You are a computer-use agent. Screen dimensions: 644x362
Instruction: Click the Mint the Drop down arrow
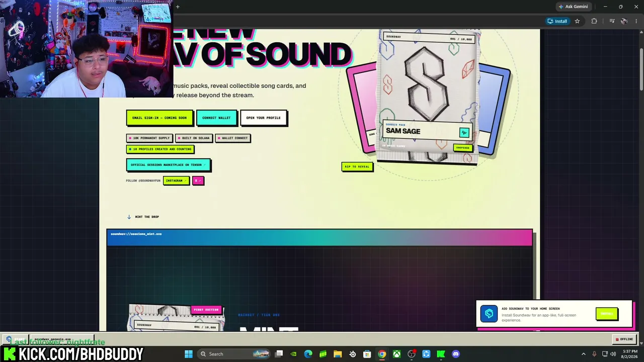[129, 217]
